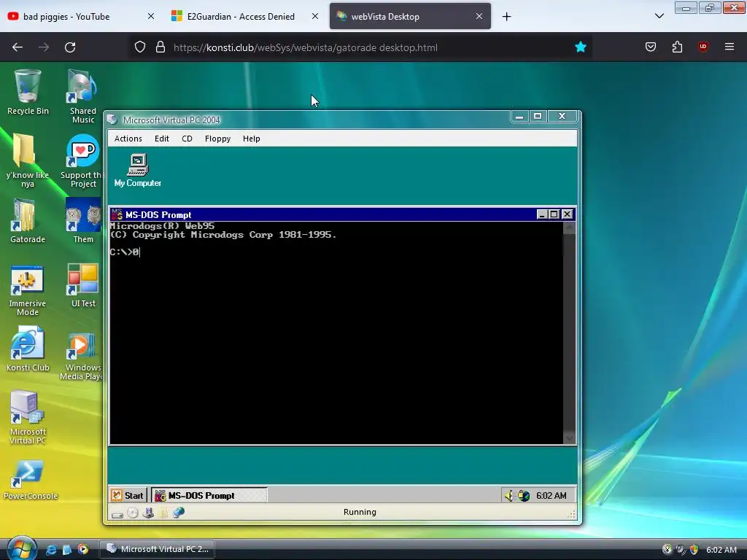Launch the PowerConsole shortcut
747x560 pixels.
point(29,480)
